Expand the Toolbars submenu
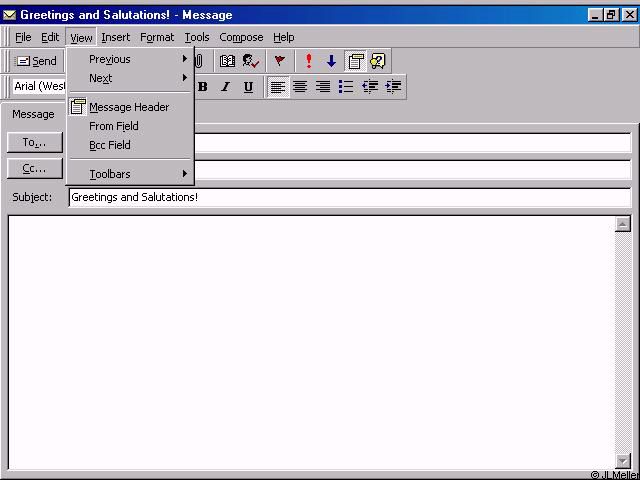 130,174
